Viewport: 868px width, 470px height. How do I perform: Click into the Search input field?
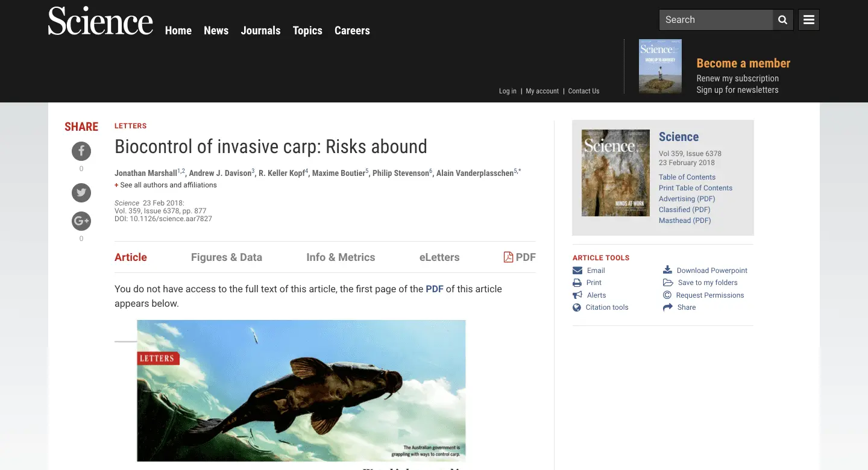point(716,20)
